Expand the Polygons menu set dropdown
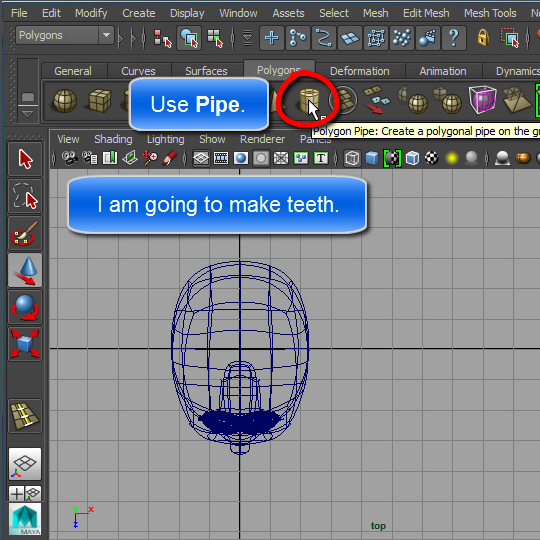Screen dimensions: 540x540 point(106,35)
